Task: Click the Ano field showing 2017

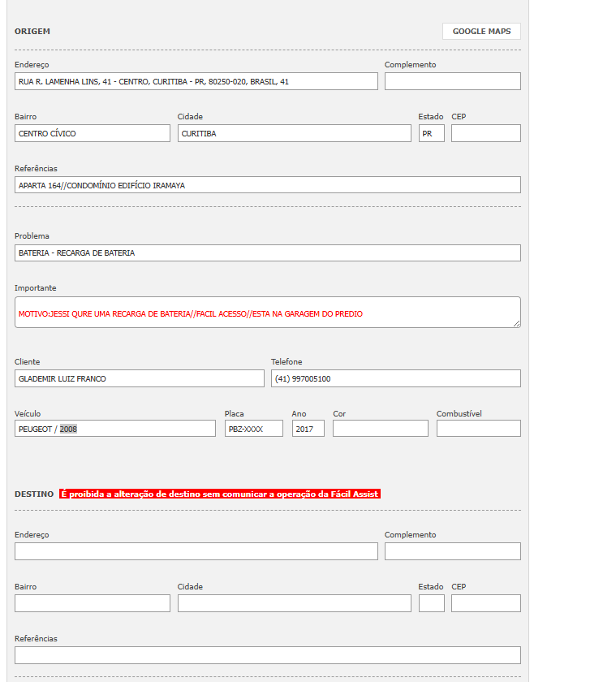Action: pyautogui.click(x=308, y=429)
